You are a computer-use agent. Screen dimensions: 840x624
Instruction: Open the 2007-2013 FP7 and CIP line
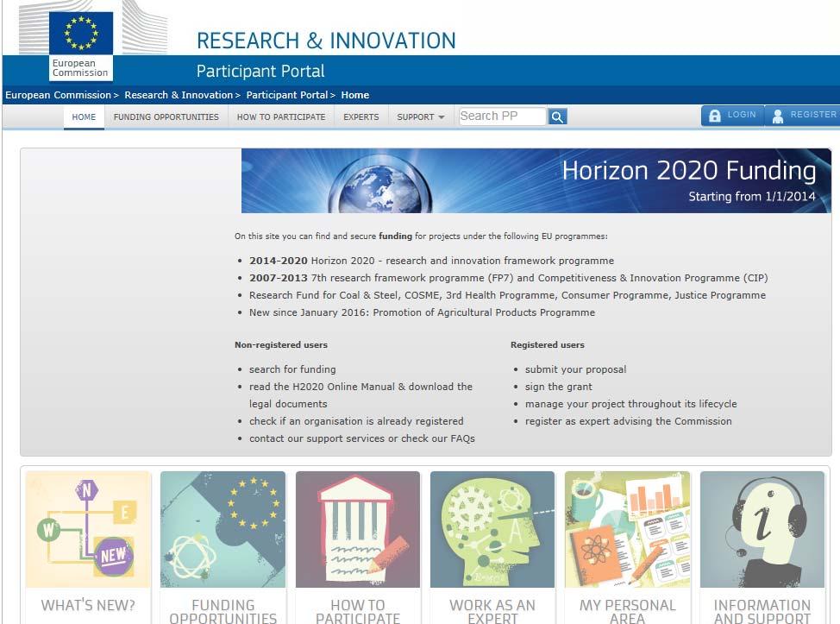coord(508,278)
